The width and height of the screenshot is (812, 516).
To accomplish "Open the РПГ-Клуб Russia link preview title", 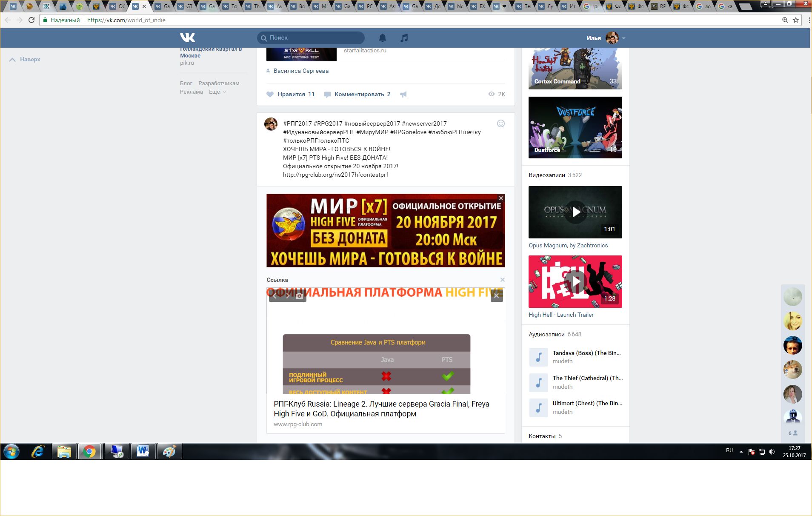I will [381, 409].
